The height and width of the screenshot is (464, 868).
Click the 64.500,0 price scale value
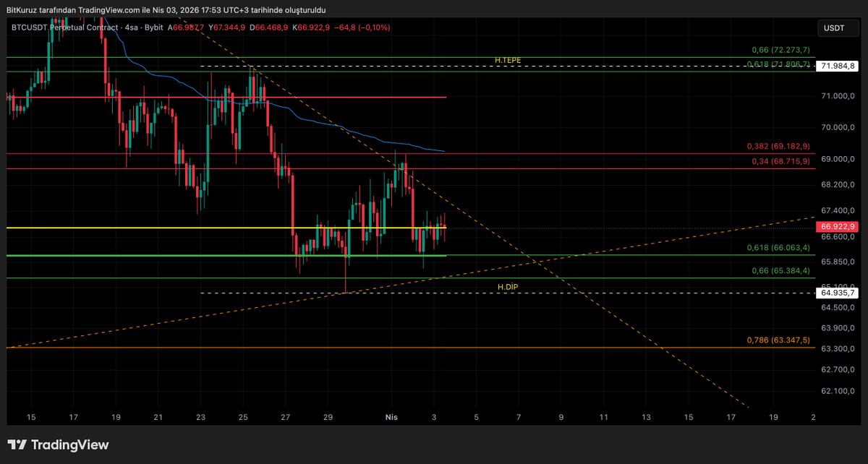coord(837,307)
